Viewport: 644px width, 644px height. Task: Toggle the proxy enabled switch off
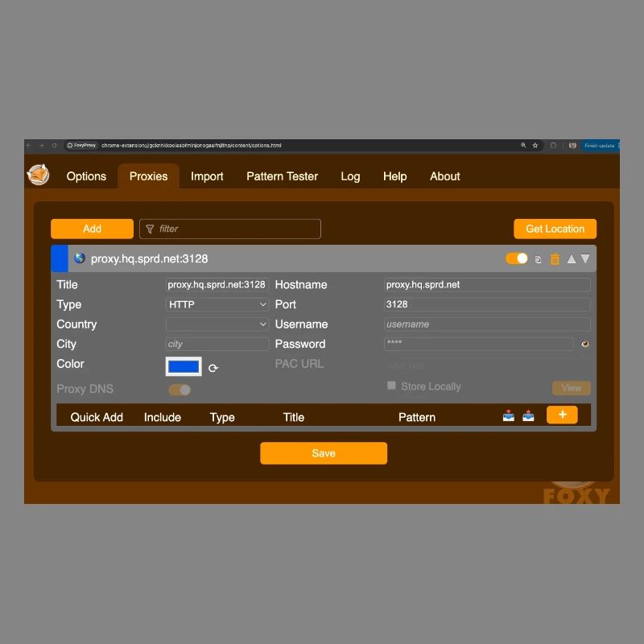pyautogui.click(x=517, y=258)
